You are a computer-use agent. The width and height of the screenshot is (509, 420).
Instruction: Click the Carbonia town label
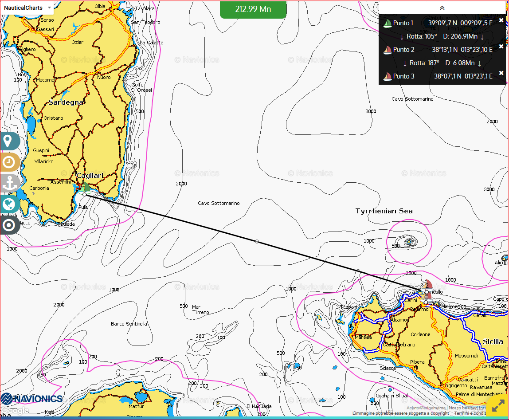pyautogui.click(x=39, y=188)
